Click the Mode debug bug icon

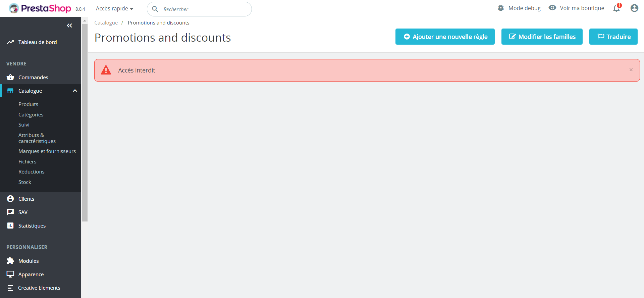tap(501, 8)
